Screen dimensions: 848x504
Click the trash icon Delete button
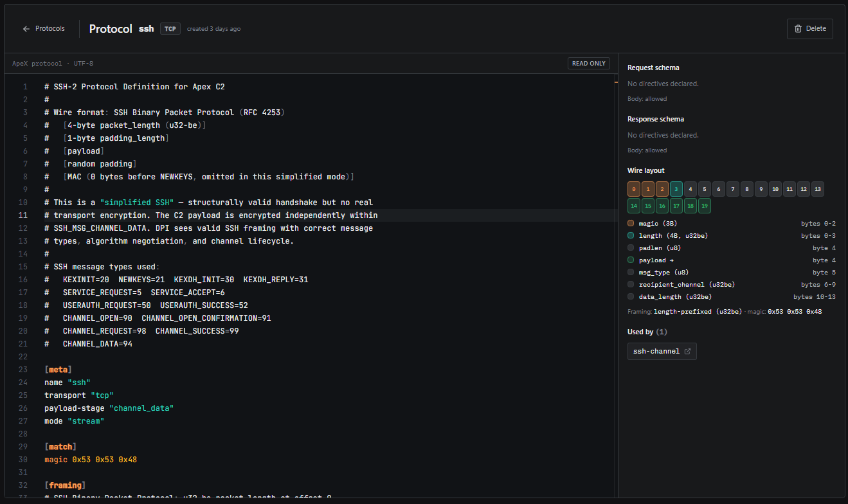(x=810, y=29)
